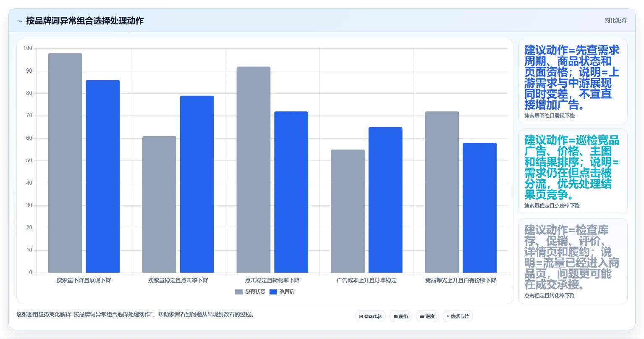The width and height of the screenshot is (644, 339).
Task: Click the blue bar for 点击稳定且转化率下降
Action: coord(291,192)
